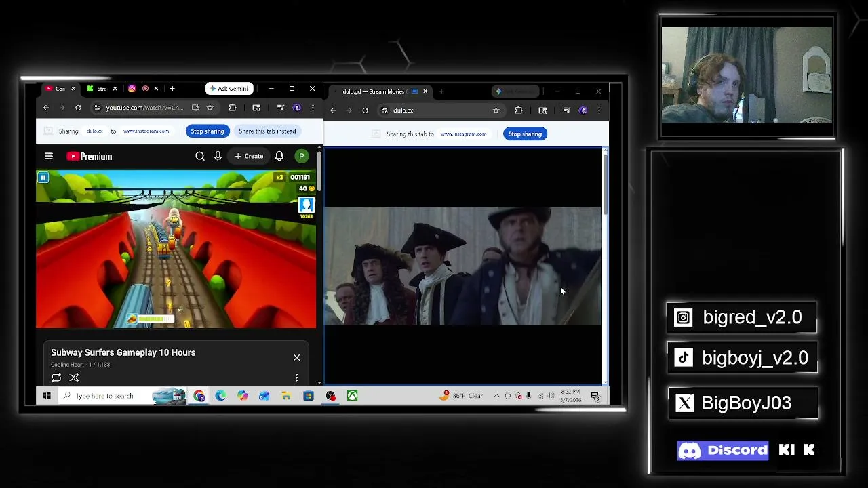868x488 pixels.
Task: Click the Type here to search box
Action: click(122, 396)
